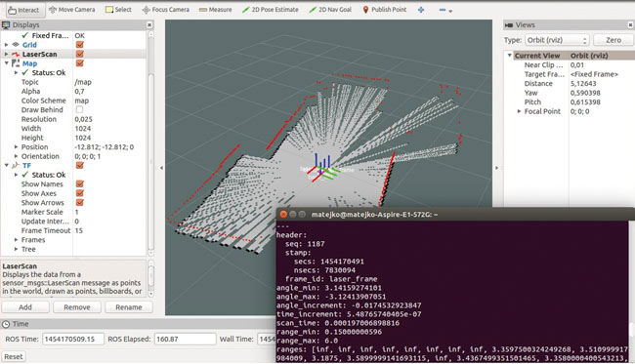Image resolution: width=635 pixels, height=364 pixels.
Task: Collapse the Current View node
Action: 509,56
